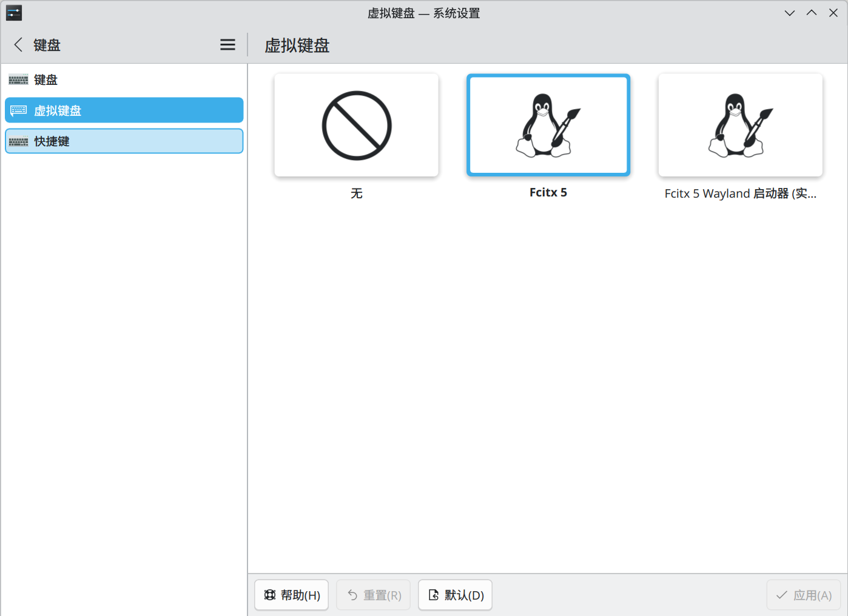Click the system settings app icon in title bar
Image resolution: width=848 pixels, height=616 pixels.
(14, 13)
